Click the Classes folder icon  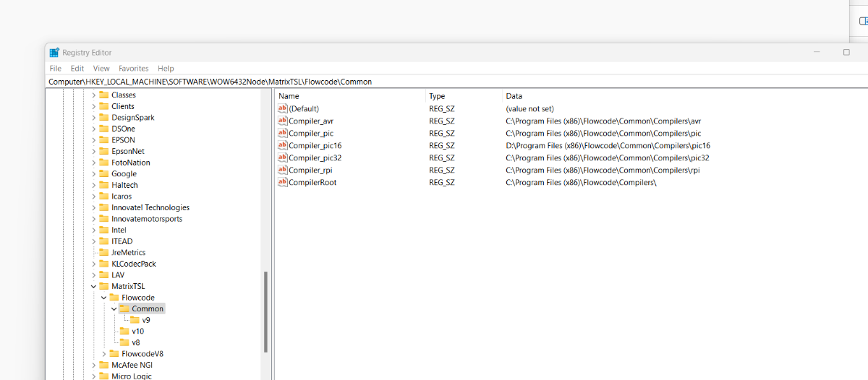tap(103, 95)
